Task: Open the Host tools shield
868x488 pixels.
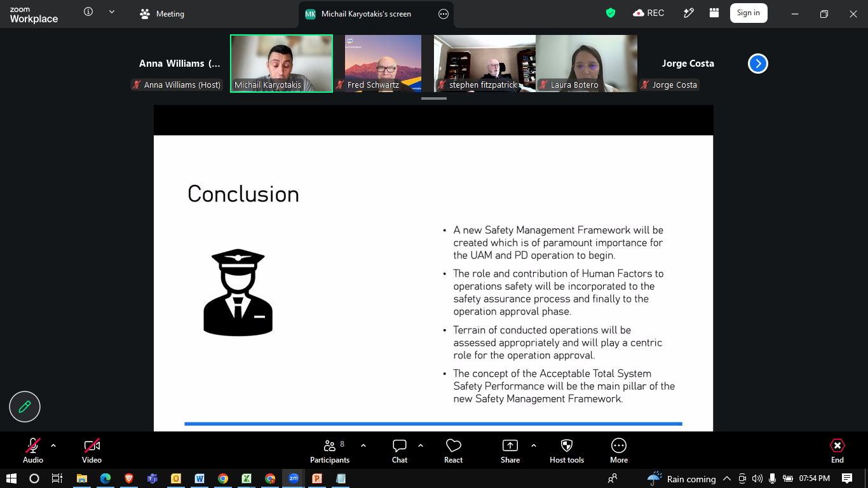Action: [x=567, y=451]
